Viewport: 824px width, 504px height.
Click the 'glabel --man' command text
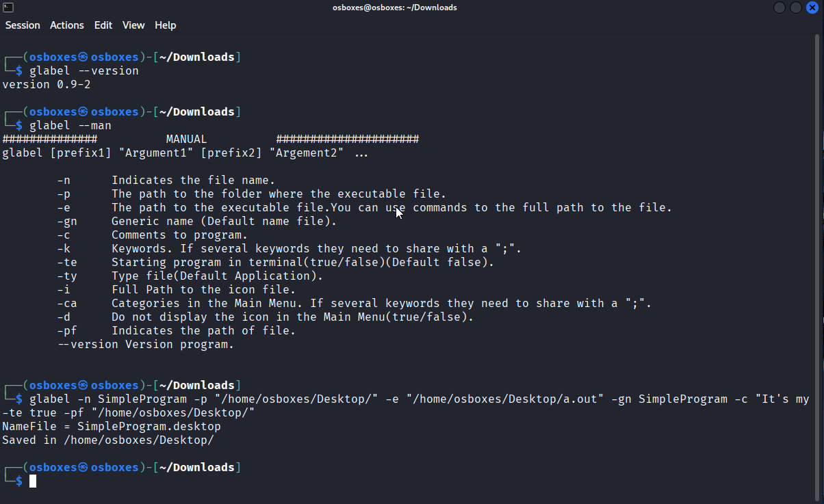70,125
